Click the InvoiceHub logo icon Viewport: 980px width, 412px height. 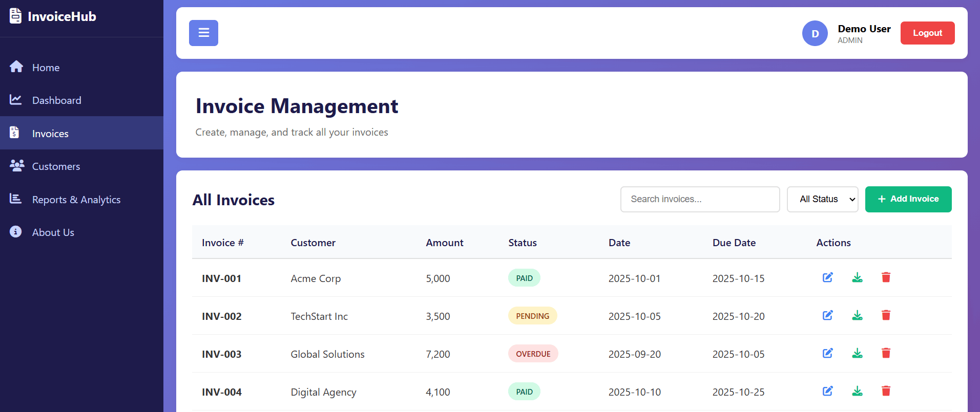(x=16, y=16)
